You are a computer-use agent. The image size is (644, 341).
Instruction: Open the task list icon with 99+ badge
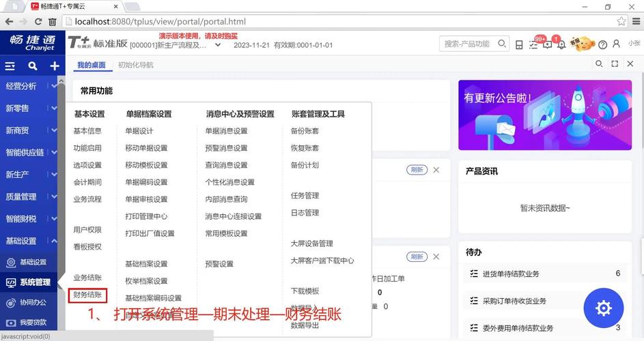(534, 44)
